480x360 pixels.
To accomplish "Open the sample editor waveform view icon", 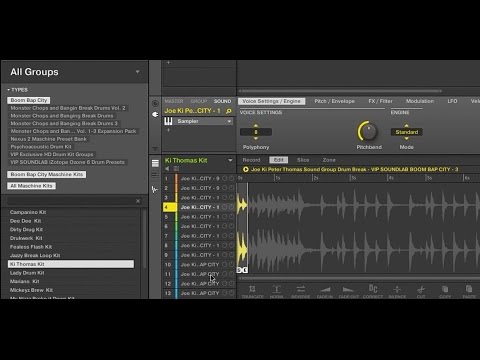I will [155, 190].
